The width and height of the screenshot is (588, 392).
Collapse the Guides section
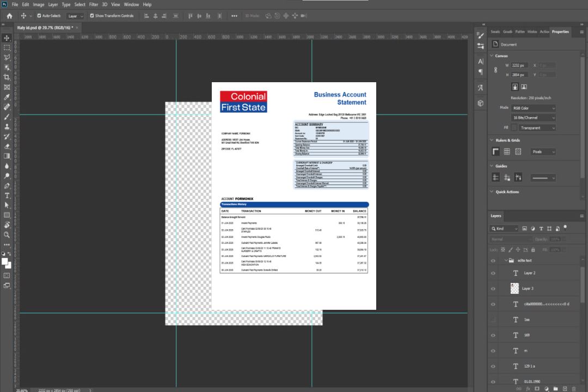(492, 166)
